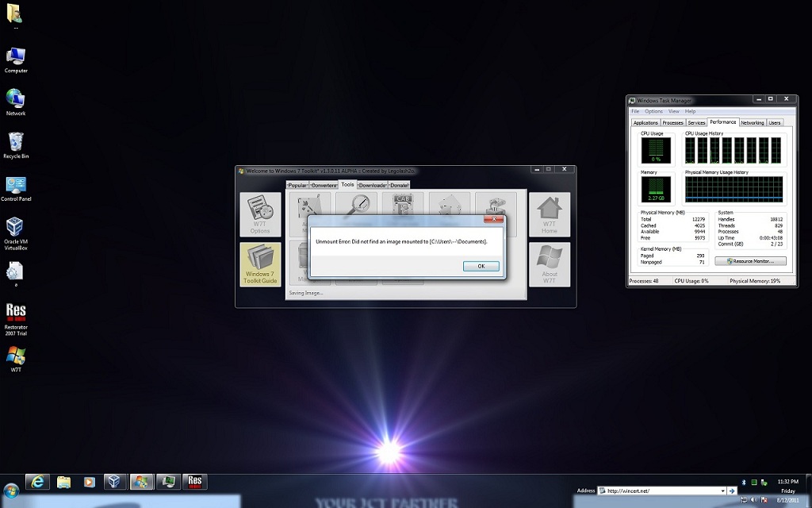Expand the taskbar Address bar dropdown
The image size is (812, 508).
click(722, 491)
